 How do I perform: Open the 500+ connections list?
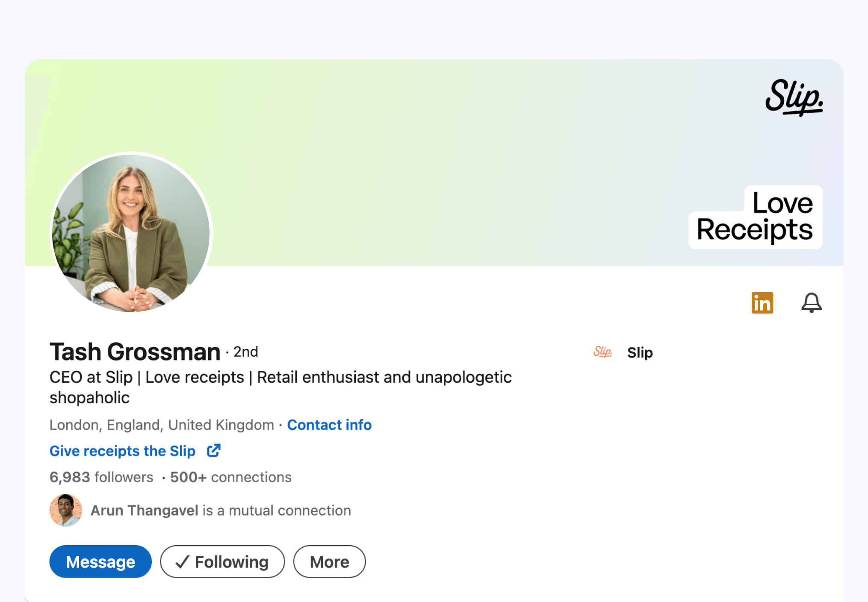click(x=231, y=477)
